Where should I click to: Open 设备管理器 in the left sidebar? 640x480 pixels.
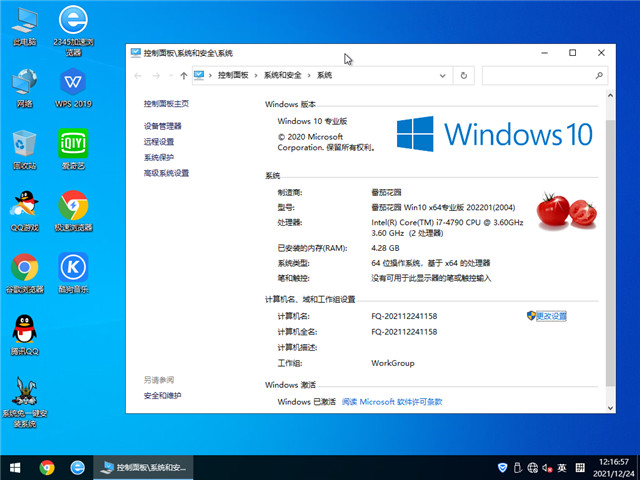pos(163,126)
